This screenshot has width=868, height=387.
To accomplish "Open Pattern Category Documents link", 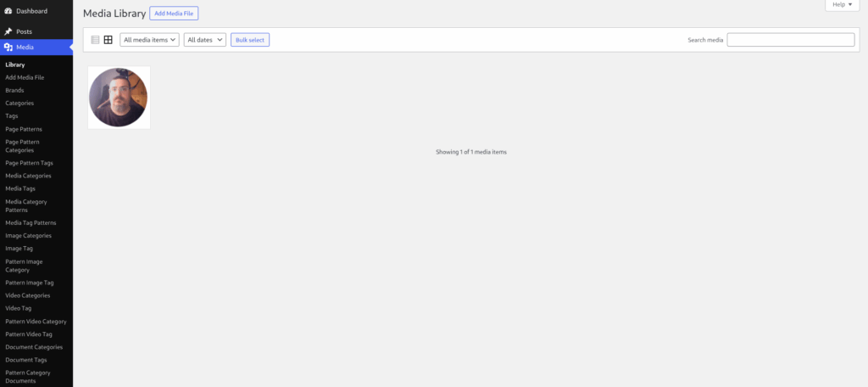I will coord(28,377).
